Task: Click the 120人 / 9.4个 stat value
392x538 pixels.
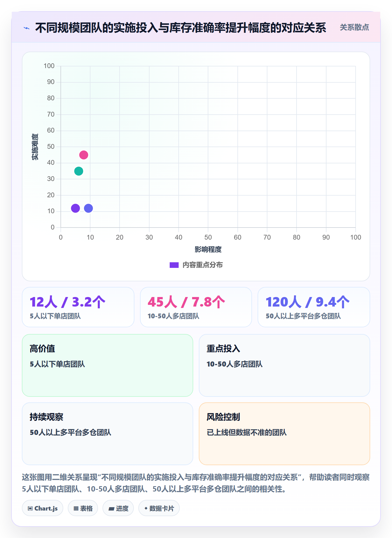Action: pyautogui.click(x=307, y=302)
